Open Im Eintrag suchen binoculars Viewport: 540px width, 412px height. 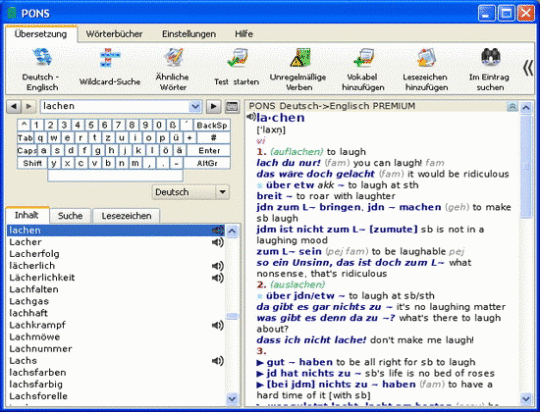click(490, 56)
